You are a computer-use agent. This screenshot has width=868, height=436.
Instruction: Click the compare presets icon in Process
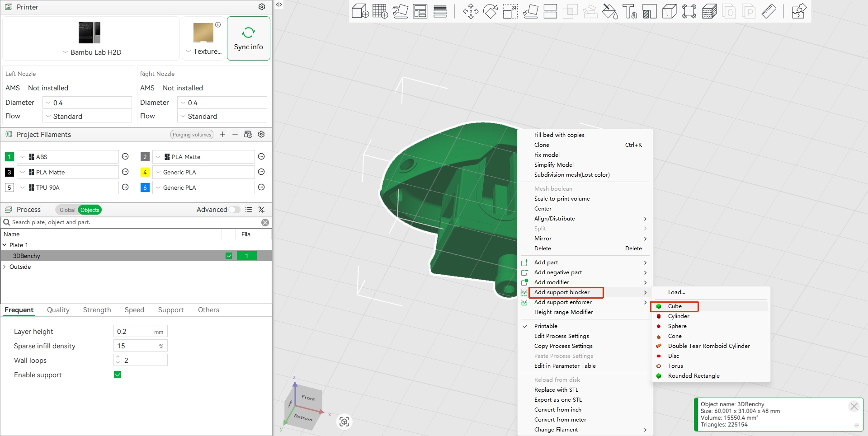[261, 210]
